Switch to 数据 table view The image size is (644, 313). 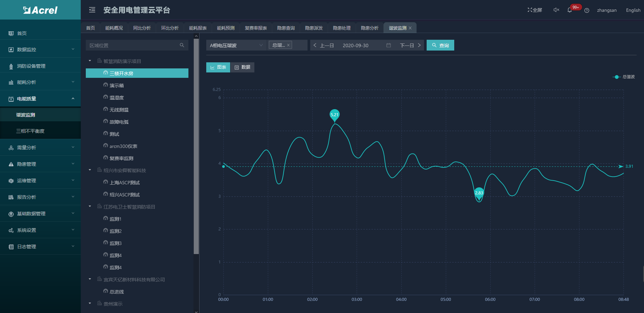(242, 67)
